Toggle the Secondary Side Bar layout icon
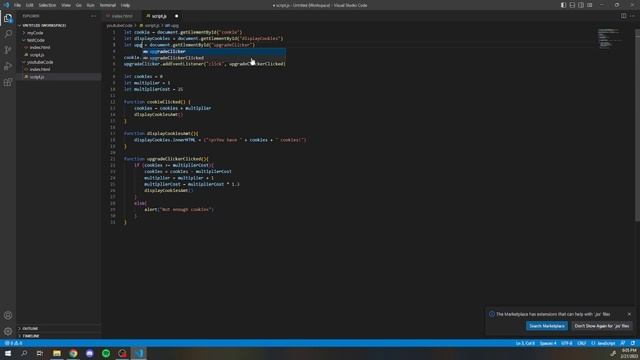The width and height of the screenshot is (640, 360). 581,5
